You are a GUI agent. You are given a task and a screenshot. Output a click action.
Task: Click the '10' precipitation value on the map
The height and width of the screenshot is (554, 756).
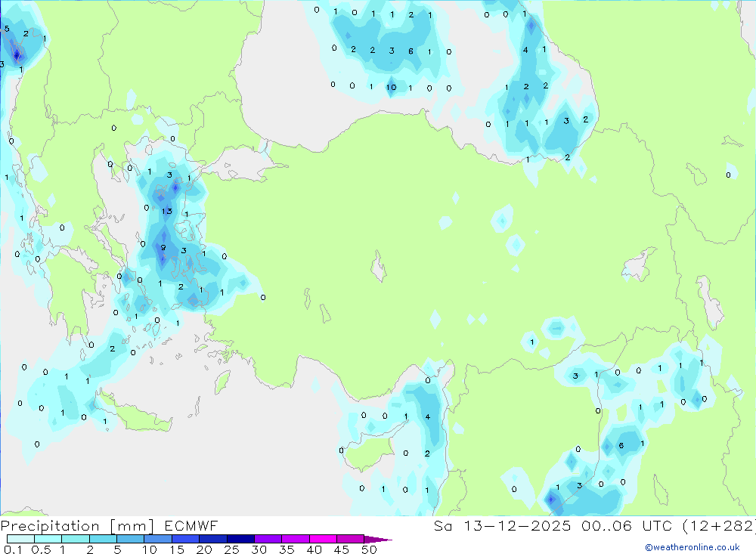point(391,87)
